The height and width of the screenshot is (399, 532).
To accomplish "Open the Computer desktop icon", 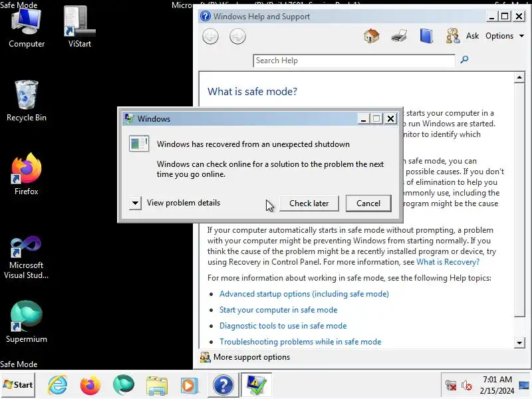I will click(x=27, y=29).
